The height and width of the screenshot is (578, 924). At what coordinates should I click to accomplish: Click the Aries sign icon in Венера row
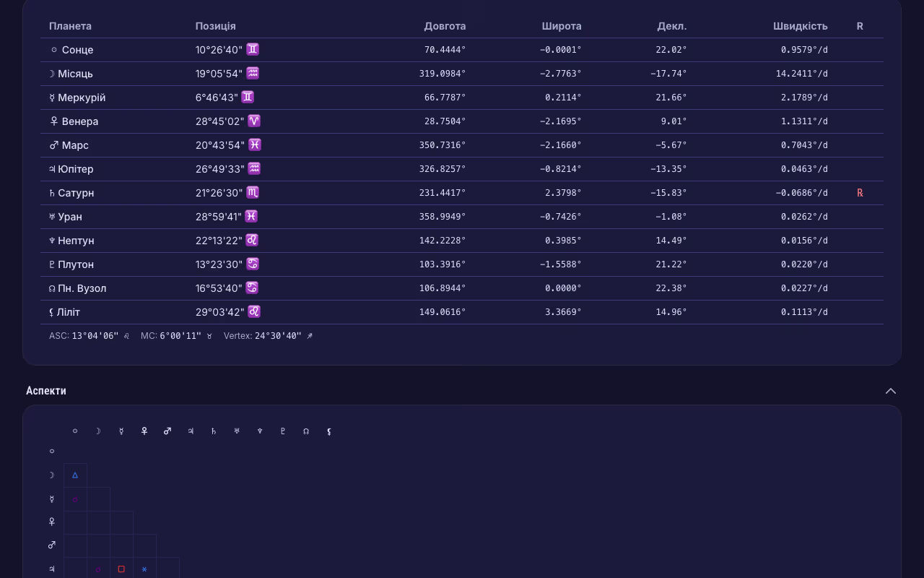(x=254, y=121)
